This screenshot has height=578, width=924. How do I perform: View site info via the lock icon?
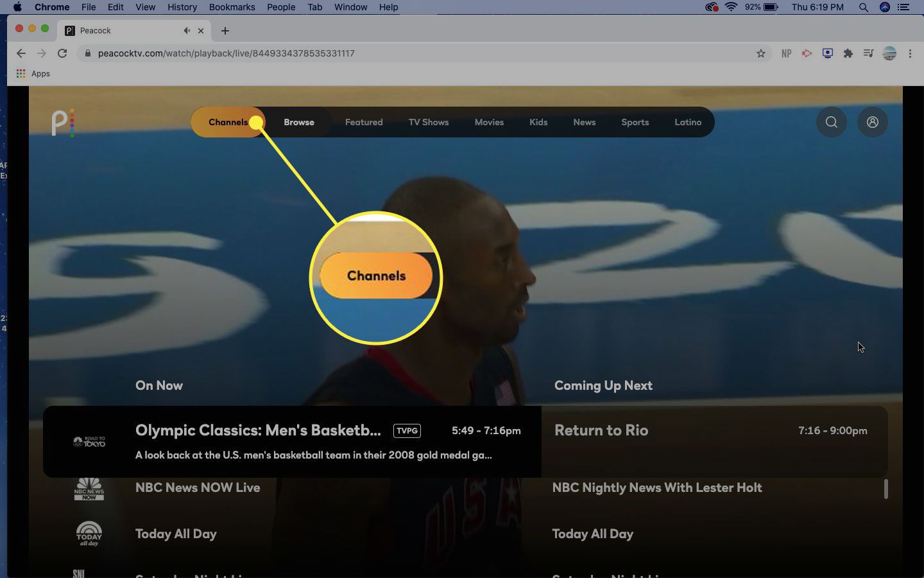coord(87,53)
